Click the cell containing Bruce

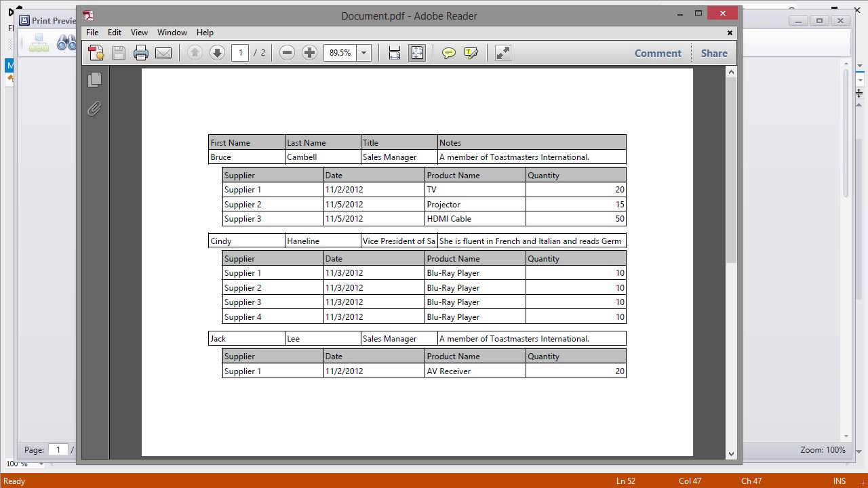[247, 157]
